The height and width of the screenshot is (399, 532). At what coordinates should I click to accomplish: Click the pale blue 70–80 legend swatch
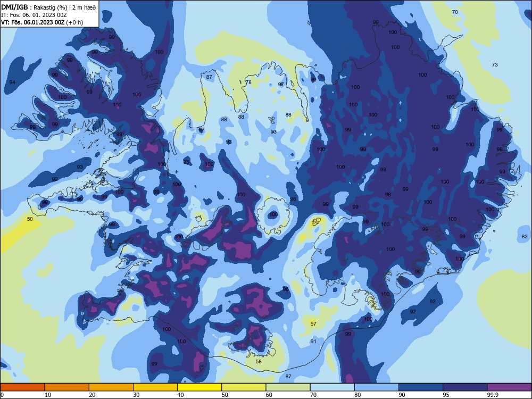pyautogui.click(x=332, y=387)
